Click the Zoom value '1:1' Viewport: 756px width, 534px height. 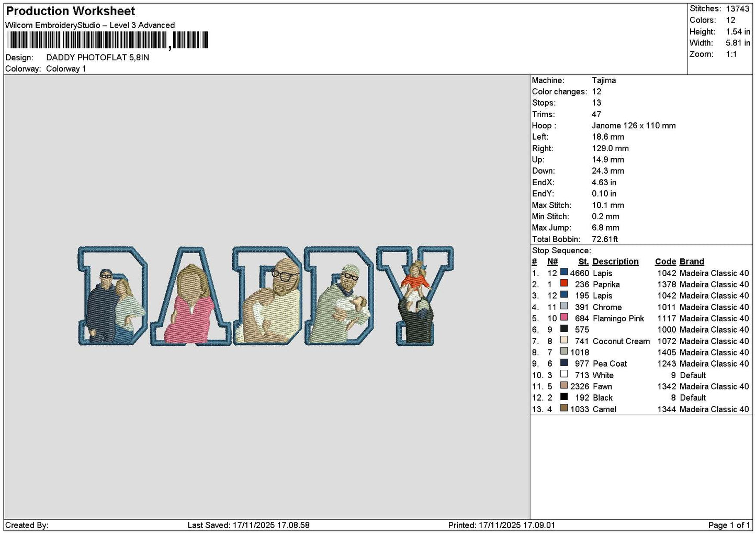[731, 54]
